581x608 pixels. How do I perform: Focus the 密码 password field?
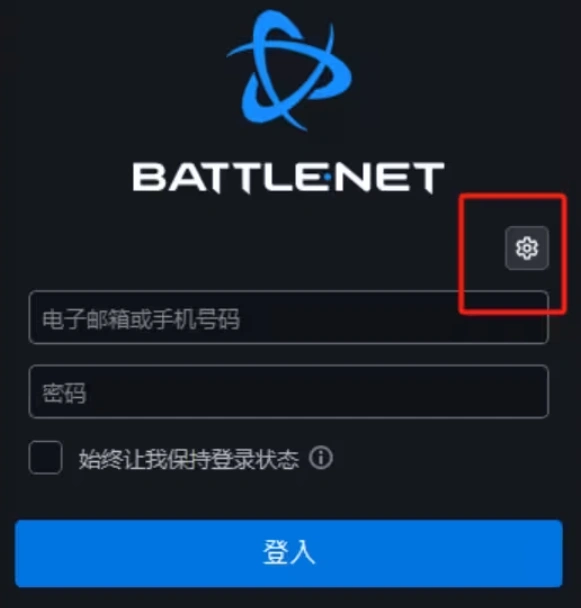pos(289,391)
